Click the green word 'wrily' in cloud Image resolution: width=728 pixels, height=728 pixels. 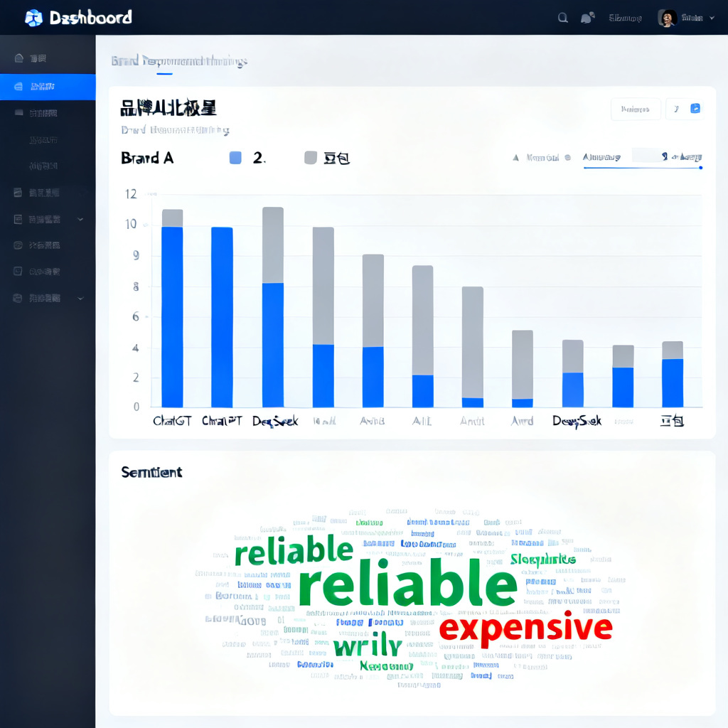pos(368,644)
